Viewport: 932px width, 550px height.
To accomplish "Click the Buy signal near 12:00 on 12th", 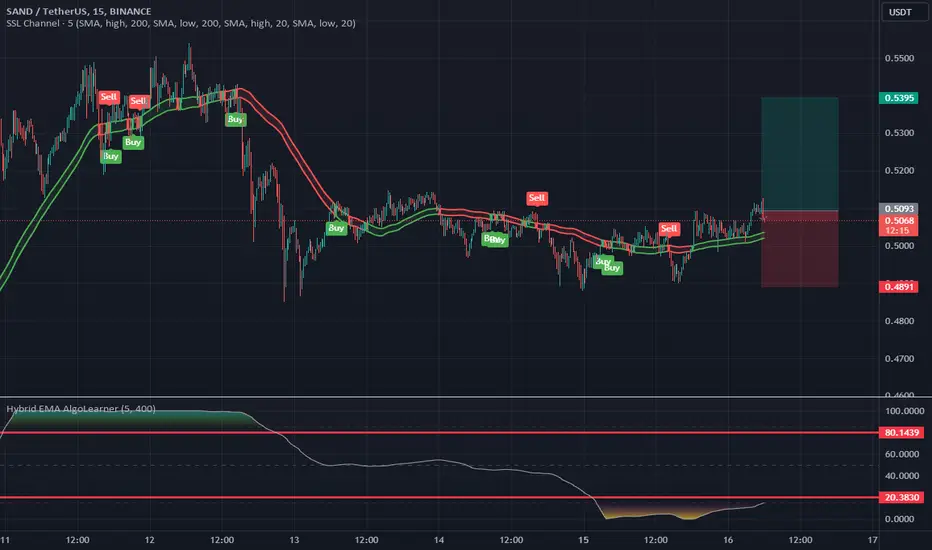I will tap(235, 120).
